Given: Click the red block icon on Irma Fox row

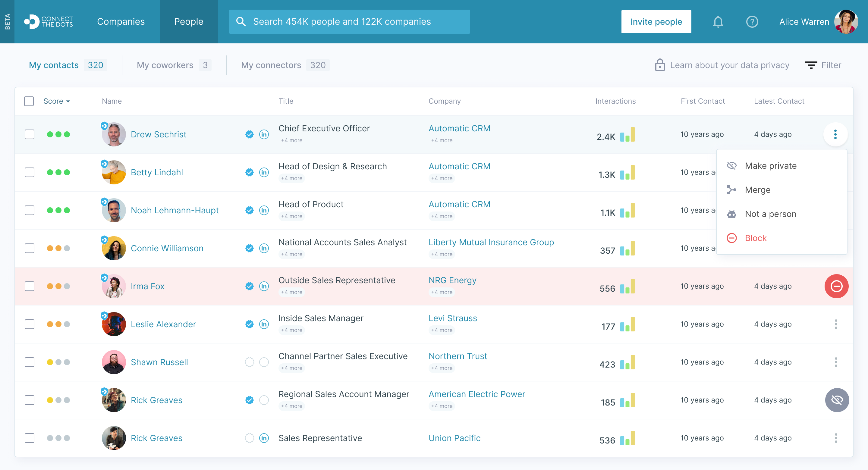Looking at the screenshot, I should (x=836, y=287).
